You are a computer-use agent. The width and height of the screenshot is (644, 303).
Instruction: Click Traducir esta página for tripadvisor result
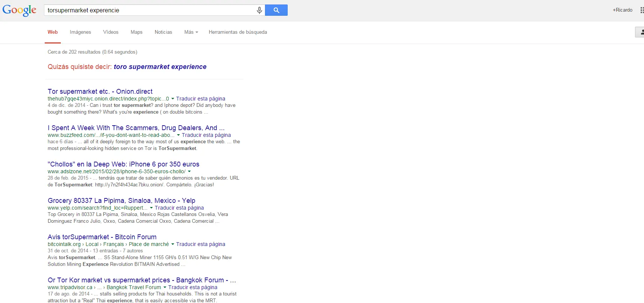193,288
